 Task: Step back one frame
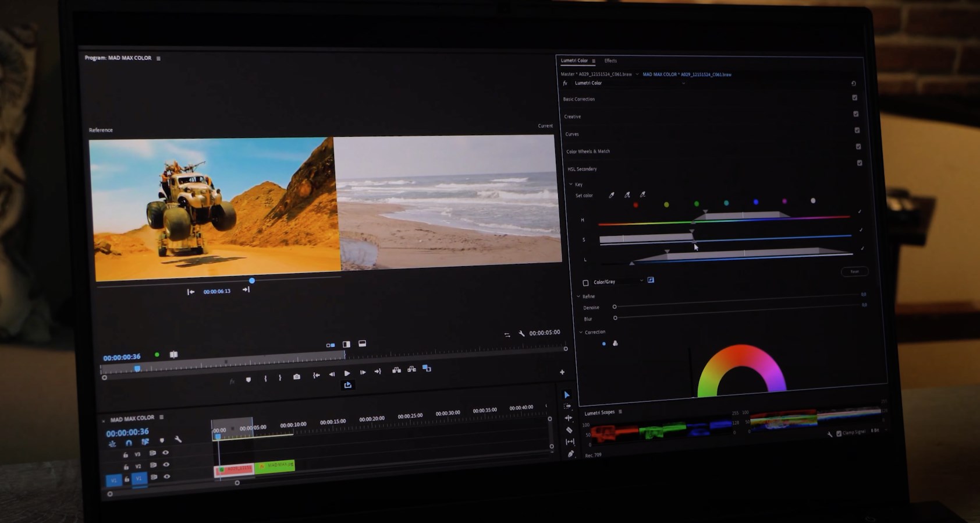(332, 374)
